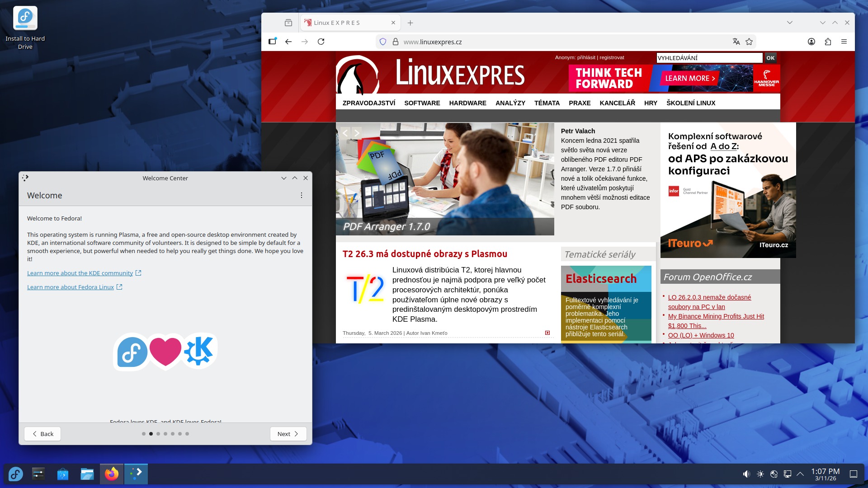Click the VYHLEDÁVÁNÍ search input field

(x=709, y=58)
